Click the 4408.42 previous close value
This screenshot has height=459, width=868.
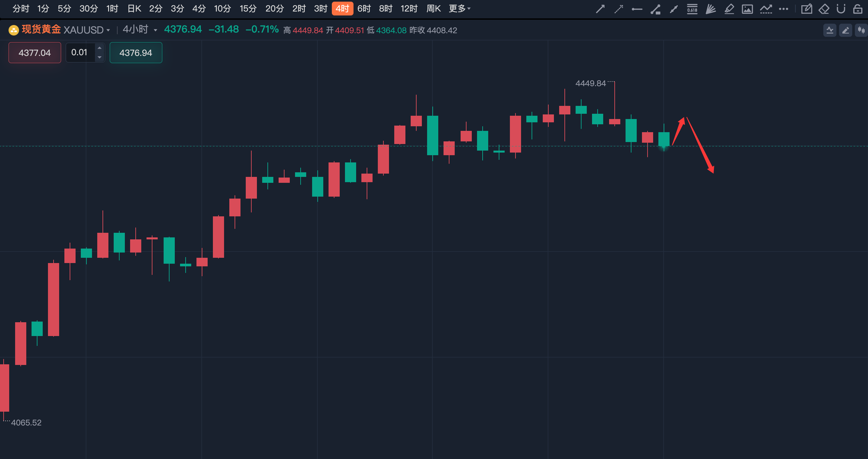tap(442, 30)
